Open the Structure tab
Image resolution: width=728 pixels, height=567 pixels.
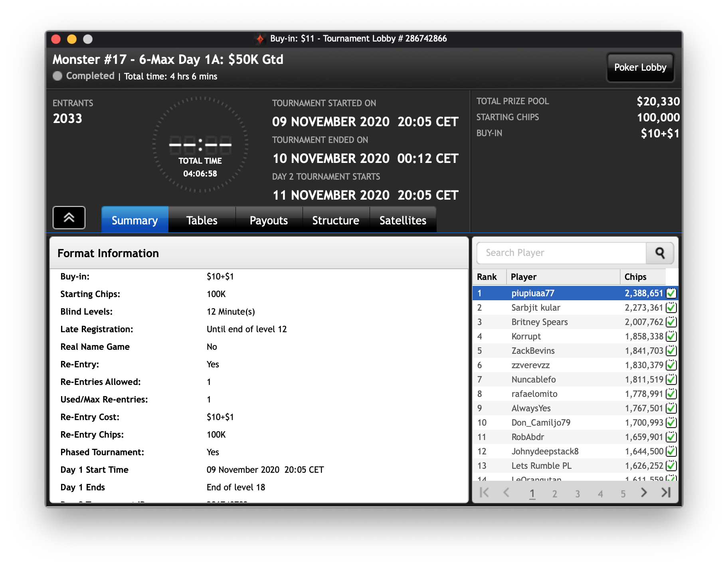tap(336, 220)
